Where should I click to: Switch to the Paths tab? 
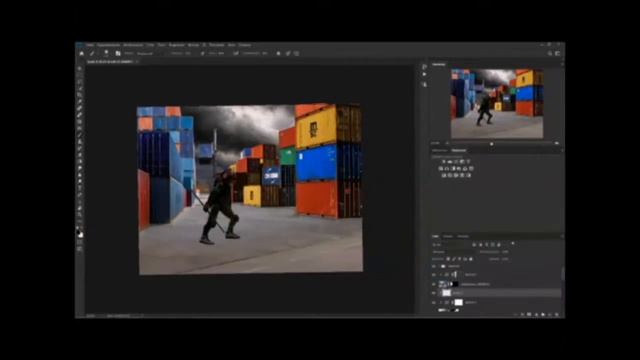click(463, 236)
